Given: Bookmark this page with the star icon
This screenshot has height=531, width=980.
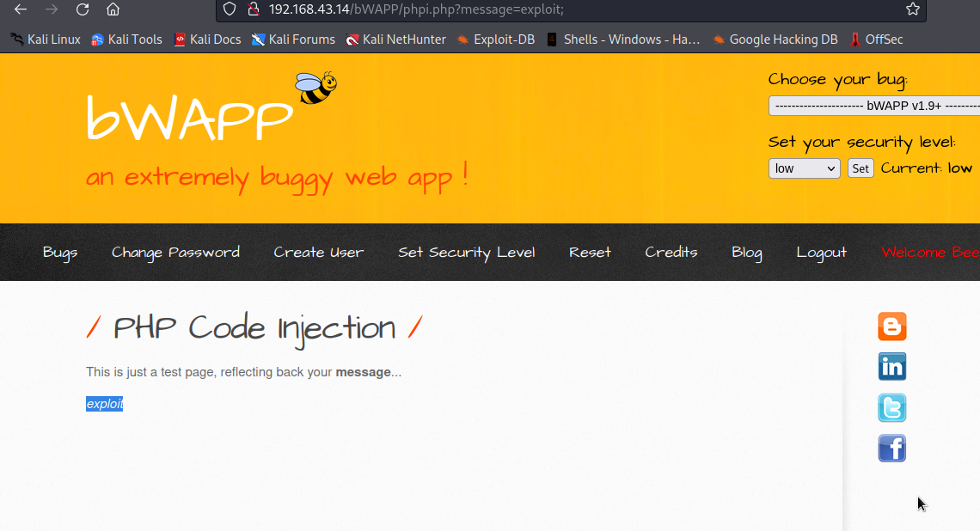Looking at the screenshot, I should pyautogui.click(x=912, y=9).
